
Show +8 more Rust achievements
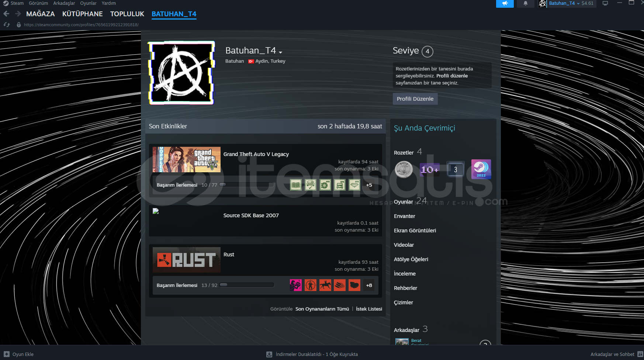[x=369, y=285]
